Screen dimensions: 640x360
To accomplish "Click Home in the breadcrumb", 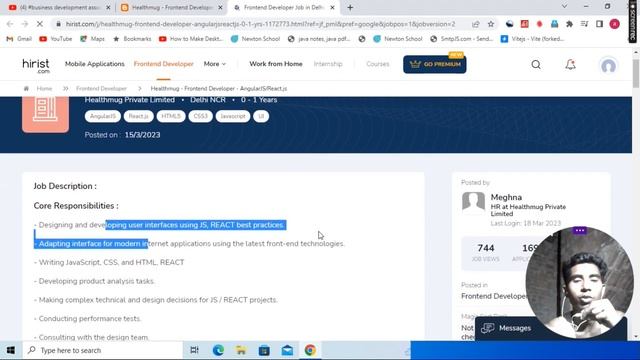I will [44, 89].
